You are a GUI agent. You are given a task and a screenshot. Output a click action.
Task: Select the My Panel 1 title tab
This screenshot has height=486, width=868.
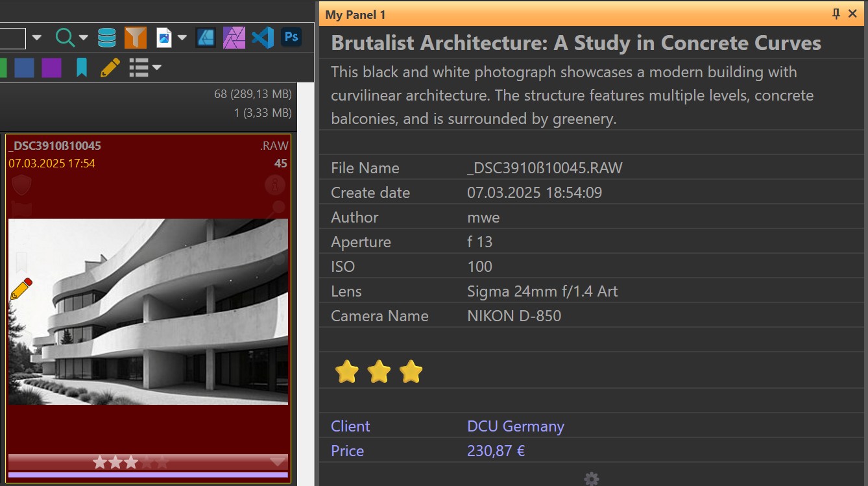pos(356,14)
